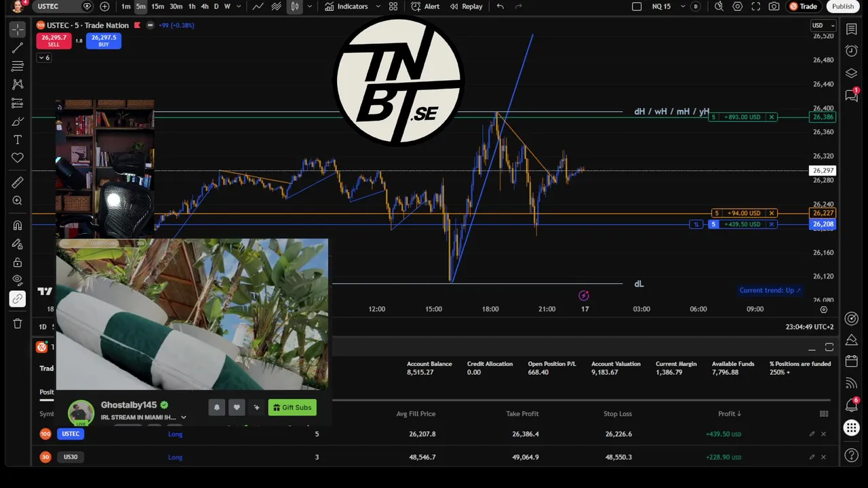This screenshot has height=488, width=868.
Task: Click the red SELL 26,295.7 button
Action: [x=54, y=41]
